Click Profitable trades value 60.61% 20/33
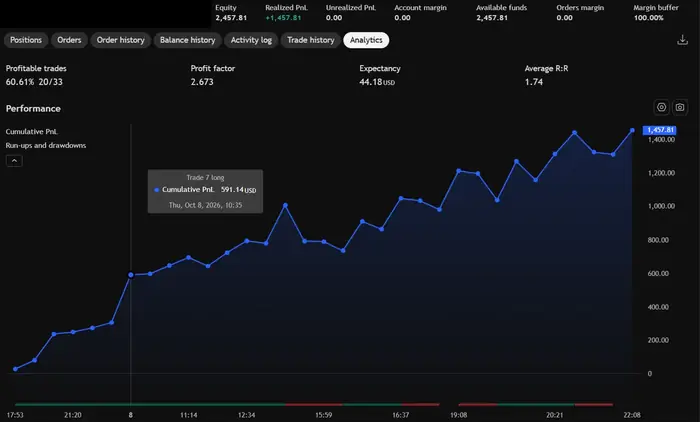700x422 pixels. (x=34, y=82)
